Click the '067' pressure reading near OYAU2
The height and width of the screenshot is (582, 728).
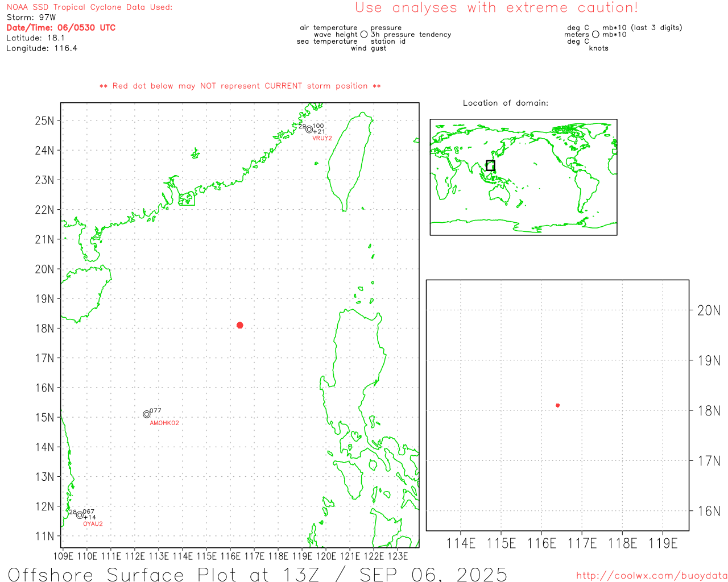pos(89,512)
